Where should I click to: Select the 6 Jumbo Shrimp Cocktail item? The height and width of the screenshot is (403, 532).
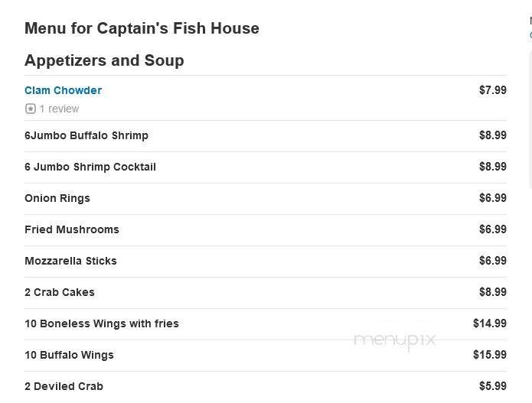(x=90, y=167)
